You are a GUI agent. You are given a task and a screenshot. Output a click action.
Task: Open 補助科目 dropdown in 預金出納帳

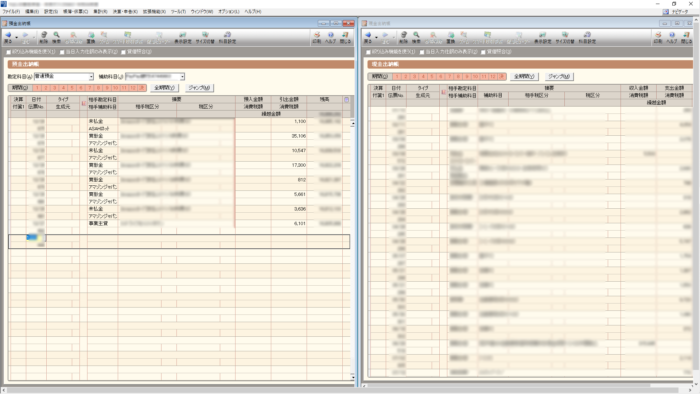pos(182,77)
